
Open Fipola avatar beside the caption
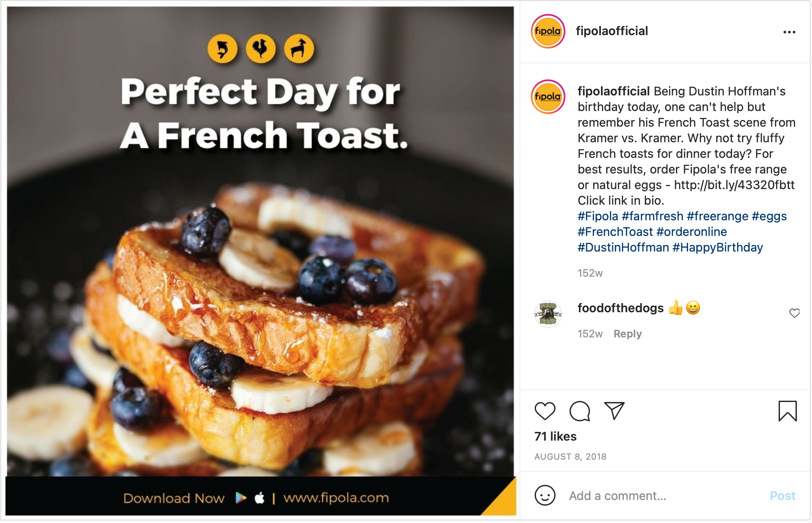[548, 97]
